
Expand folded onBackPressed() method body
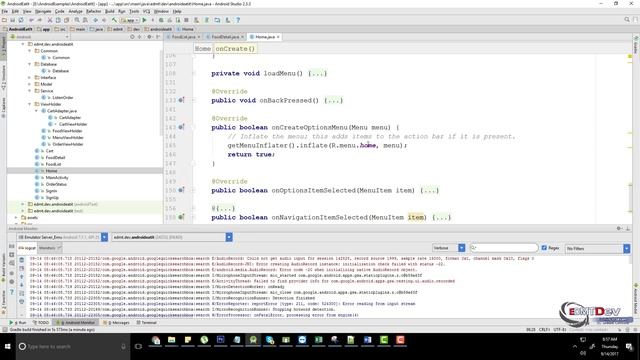(333, 100)
